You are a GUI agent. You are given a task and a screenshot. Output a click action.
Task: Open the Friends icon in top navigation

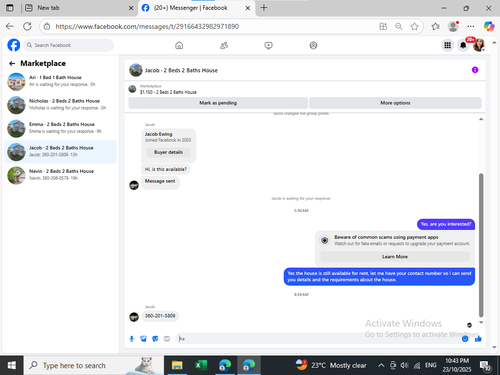[x=224, y=45]
